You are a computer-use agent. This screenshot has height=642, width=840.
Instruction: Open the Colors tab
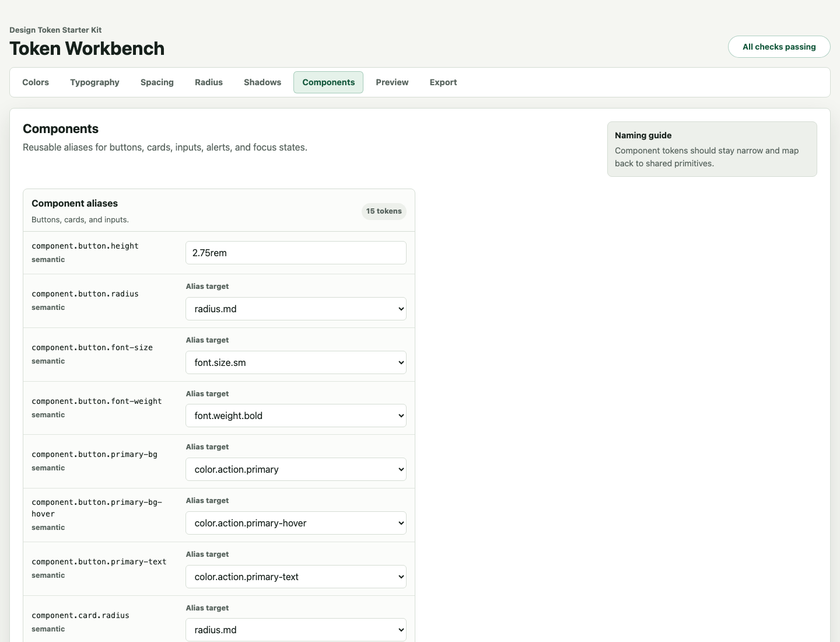click(36, 82)
